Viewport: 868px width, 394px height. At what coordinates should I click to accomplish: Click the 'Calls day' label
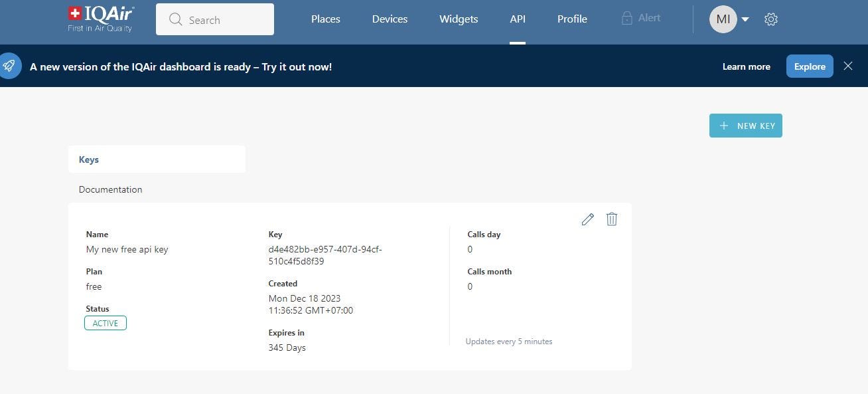484,235
